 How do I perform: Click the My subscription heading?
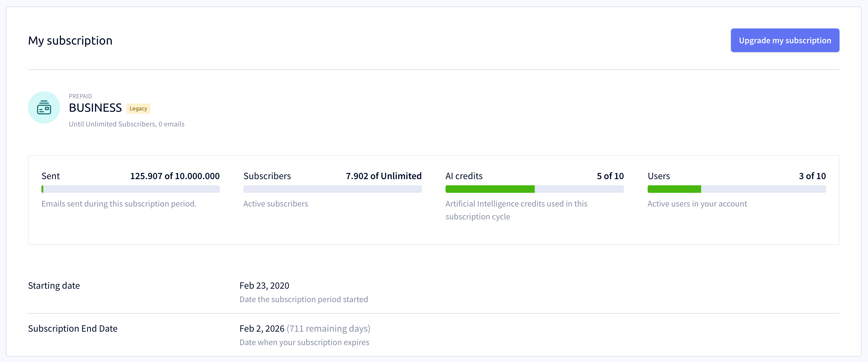70,40
